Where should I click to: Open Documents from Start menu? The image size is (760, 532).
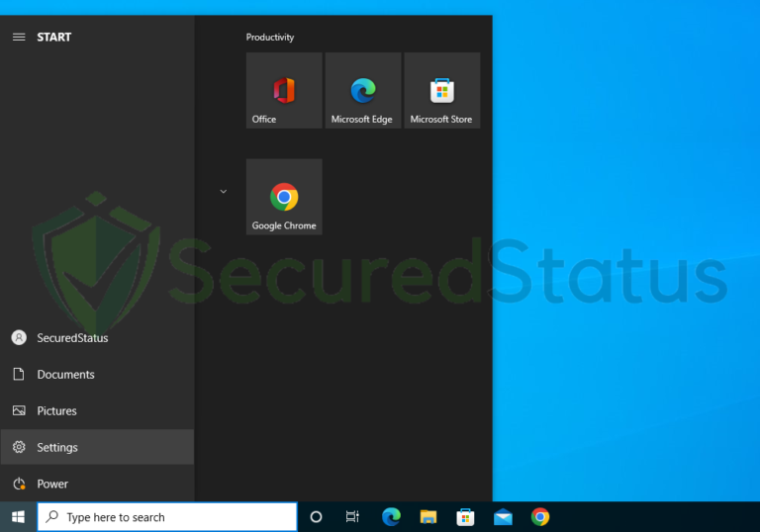tap(97, 375)
